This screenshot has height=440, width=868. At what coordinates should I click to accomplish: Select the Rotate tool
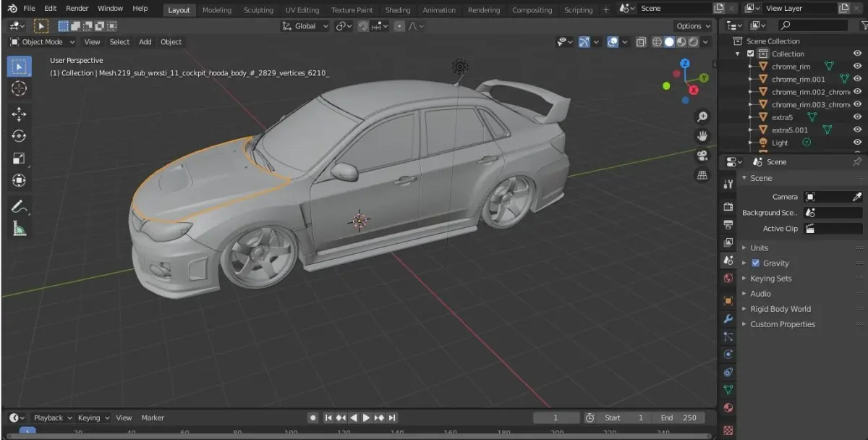tap(20, 137)
